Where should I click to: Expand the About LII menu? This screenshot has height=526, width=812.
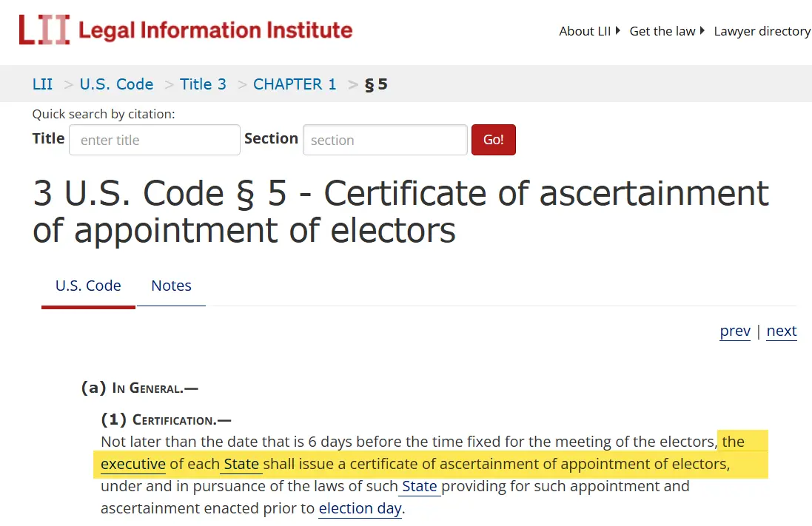589,31
